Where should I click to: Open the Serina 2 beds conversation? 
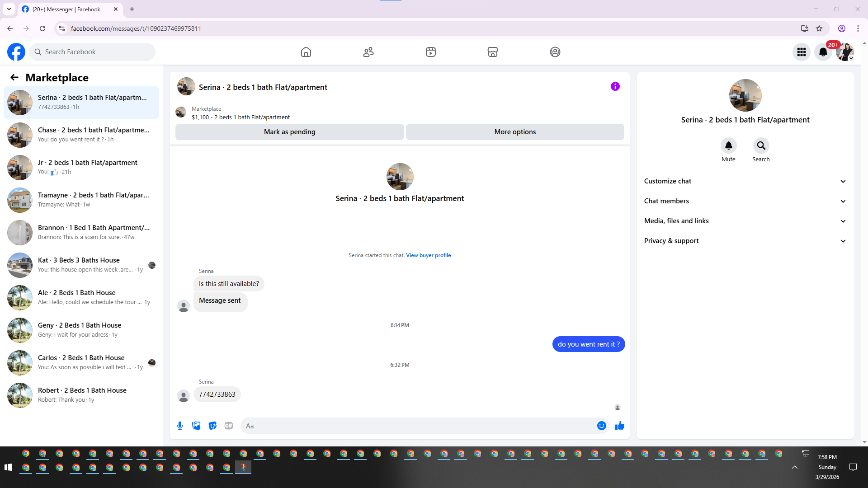coord(81,103)
